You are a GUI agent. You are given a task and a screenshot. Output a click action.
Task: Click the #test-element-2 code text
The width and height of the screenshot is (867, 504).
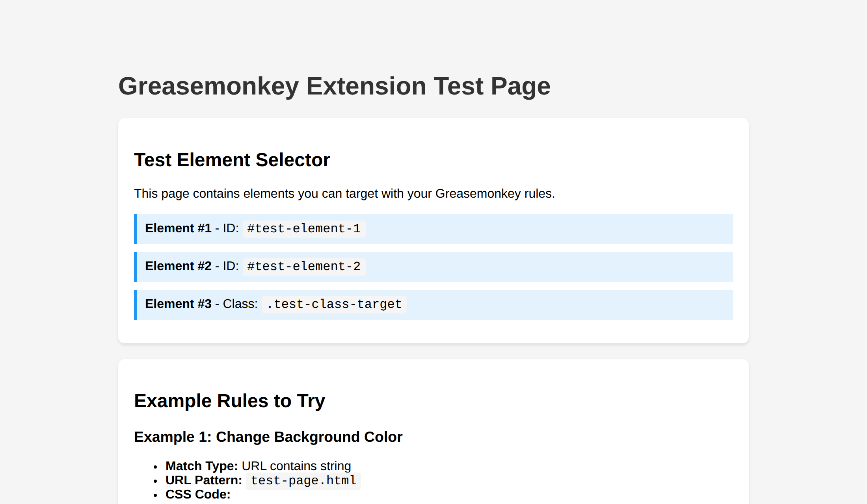(304, 267)
